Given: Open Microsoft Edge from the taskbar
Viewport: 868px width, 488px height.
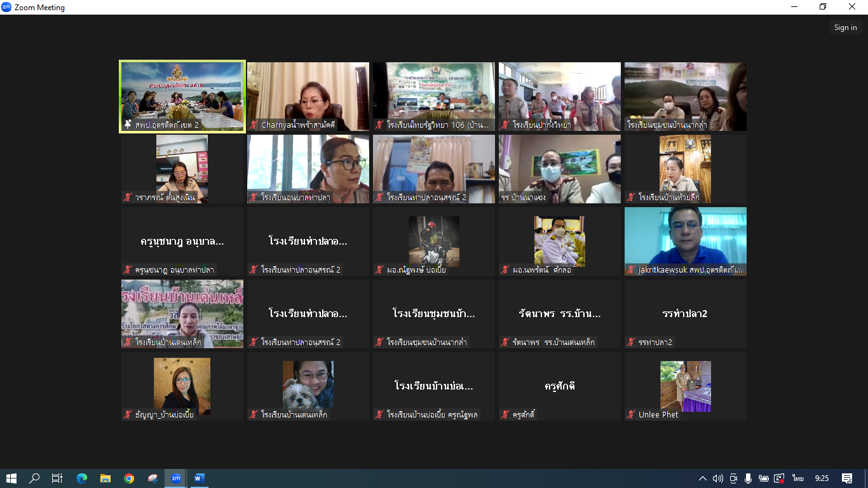Looking at the screenshot, I should (82, 478).
